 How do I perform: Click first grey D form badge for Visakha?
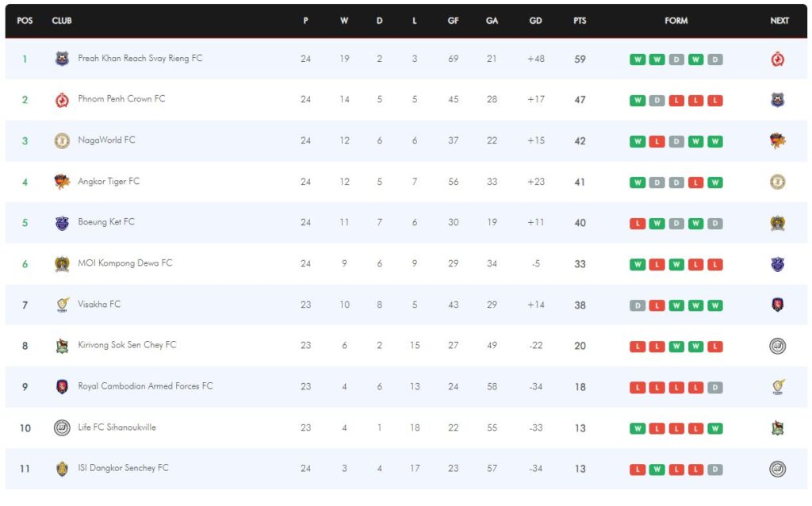click(638, 305)
